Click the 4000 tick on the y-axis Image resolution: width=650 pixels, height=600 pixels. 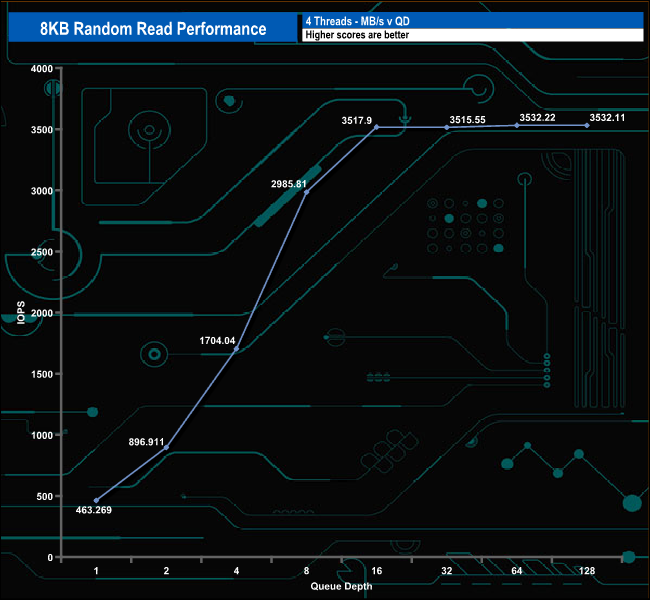pos(40,69)
